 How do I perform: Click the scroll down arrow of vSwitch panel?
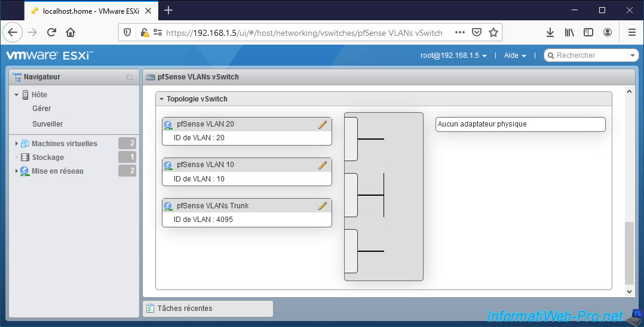629,291
